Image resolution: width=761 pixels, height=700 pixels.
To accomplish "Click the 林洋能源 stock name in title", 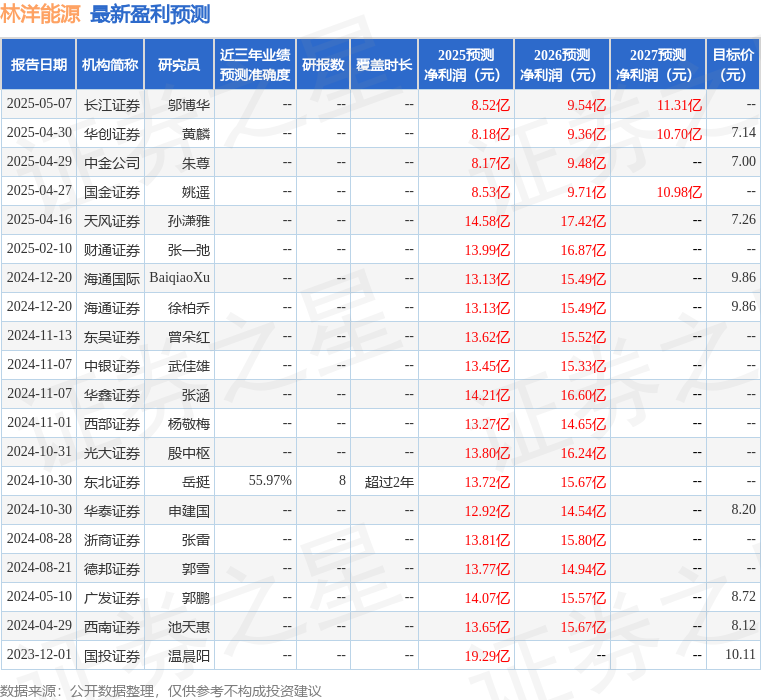I will click(x=41, y=14).
